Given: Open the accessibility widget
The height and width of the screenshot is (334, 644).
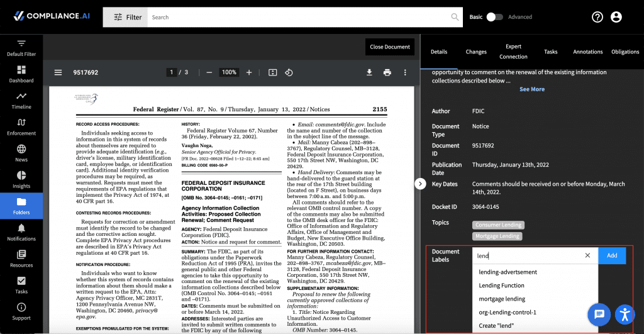Looking at the screenshot, I should click(x=625, y=315).
